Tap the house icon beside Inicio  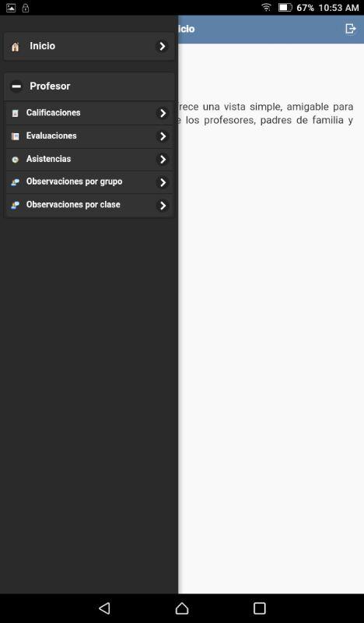pos(16,47)
